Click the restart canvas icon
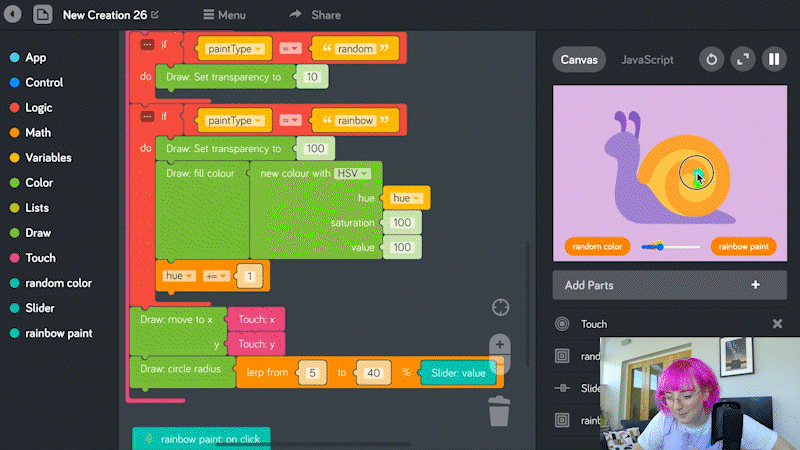The width and height of the screenshot is (800, 450). pos(710,60)
